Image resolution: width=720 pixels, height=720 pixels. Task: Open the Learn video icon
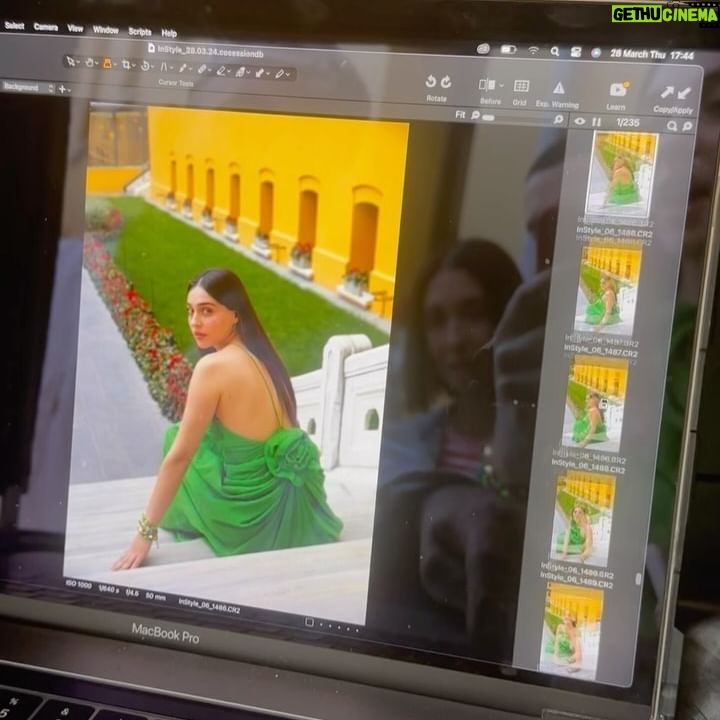pyautogui.click(x=618, y=89)
